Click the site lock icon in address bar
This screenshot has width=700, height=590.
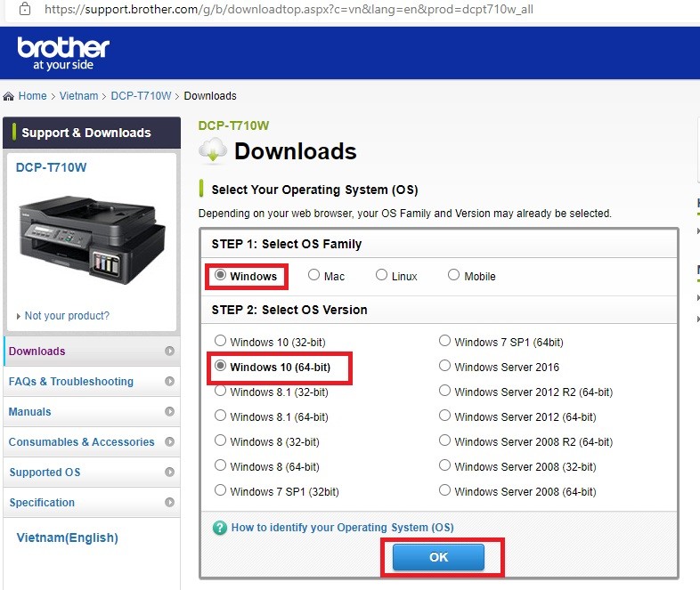tap(25, 9)
